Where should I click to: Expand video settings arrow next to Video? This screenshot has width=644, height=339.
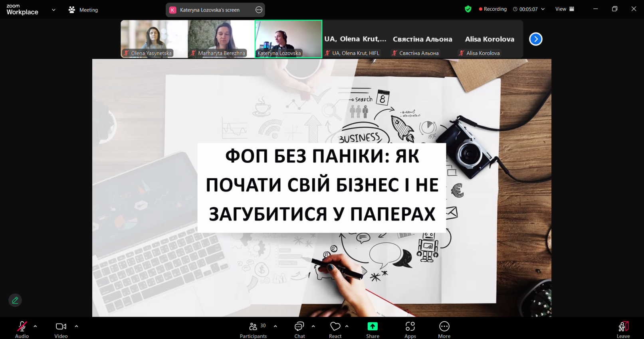[77, 326]
